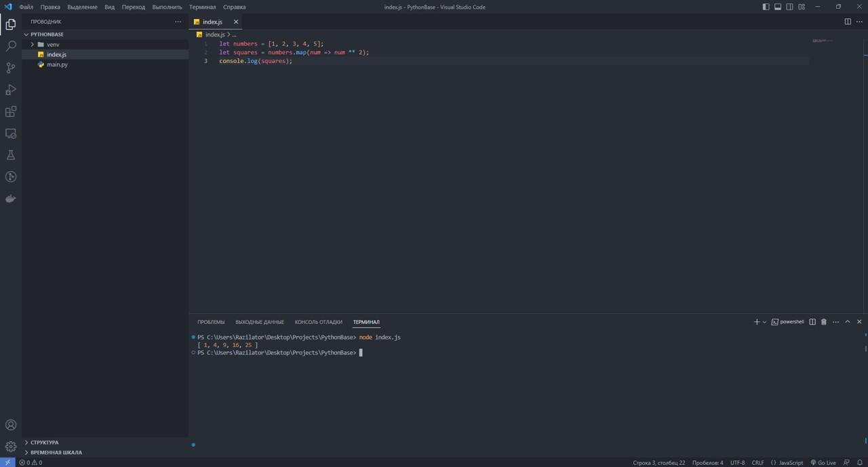Open the new terminal profile dropdown arrow
This screenshot has height=467, width=868.
pyautogui.click(x=764, y=322)
